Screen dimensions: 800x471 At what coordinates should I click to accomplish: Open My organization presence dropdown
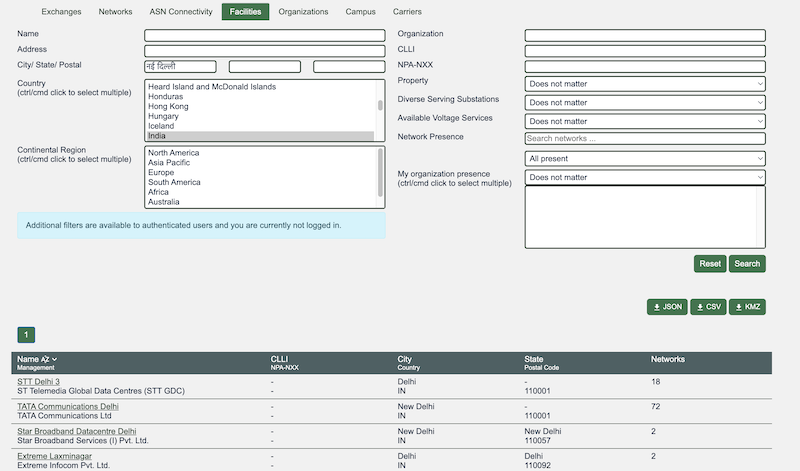[645, 177]
